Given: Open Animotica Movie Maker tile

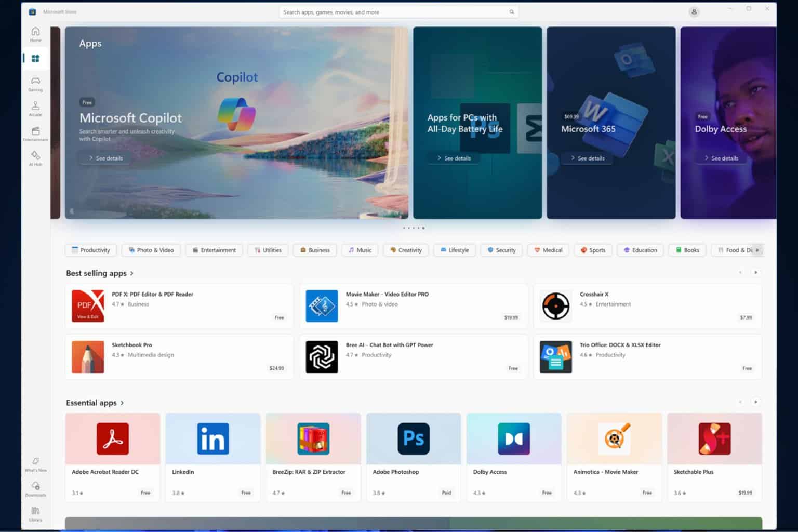Looking at the screenshot, I should 614,457.
